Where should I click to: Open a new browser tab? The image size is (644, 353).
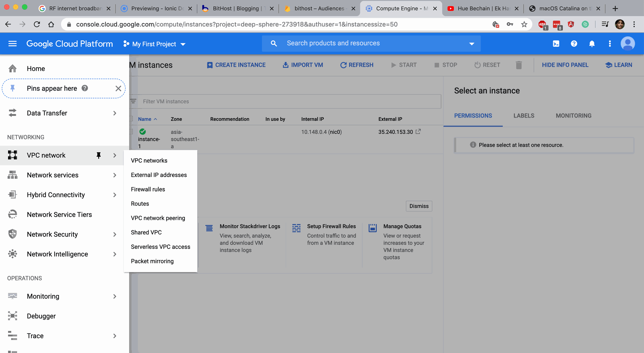[x=615, y=8]
